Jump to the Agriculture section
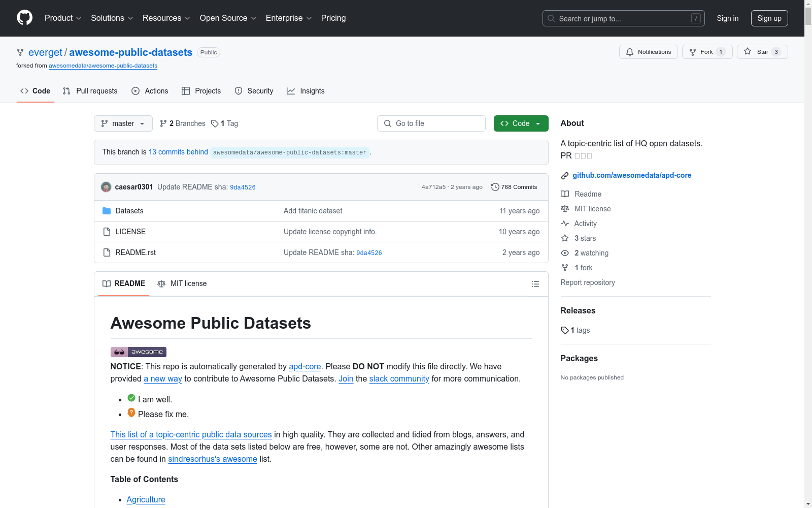This screenshot has width=812, height=508. 146,499
